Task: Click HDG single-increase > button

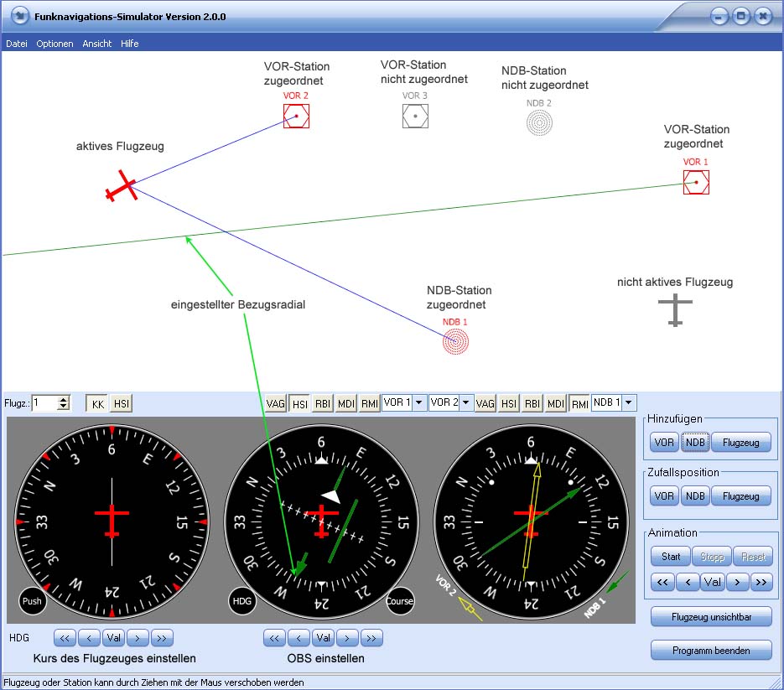Action: [138, 638]
